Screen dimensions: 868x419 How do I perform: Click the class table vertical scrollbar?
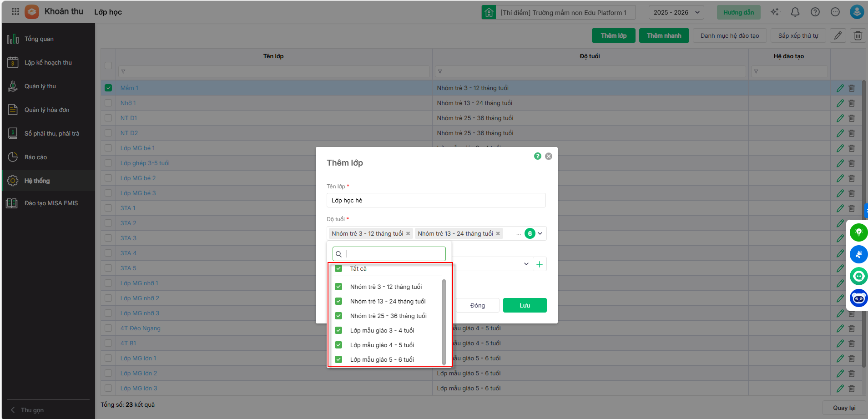pyautogui.click(x=864, y=223)
